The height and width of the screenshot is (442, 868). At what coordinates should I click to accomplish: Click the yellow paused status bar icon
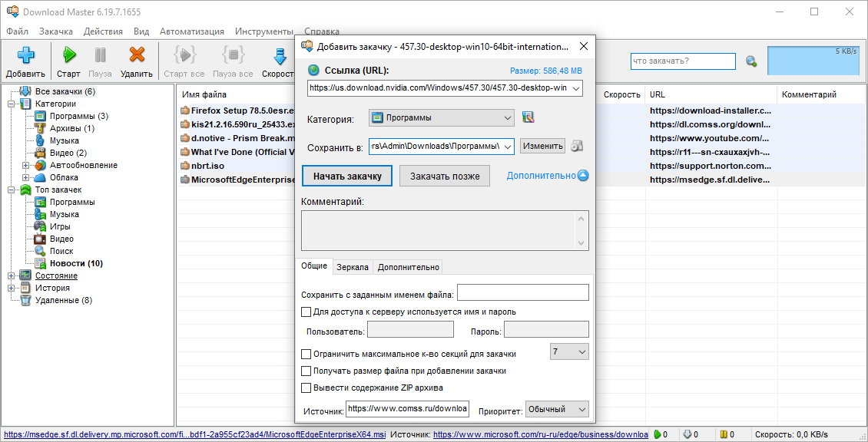(x=724, y=434)
